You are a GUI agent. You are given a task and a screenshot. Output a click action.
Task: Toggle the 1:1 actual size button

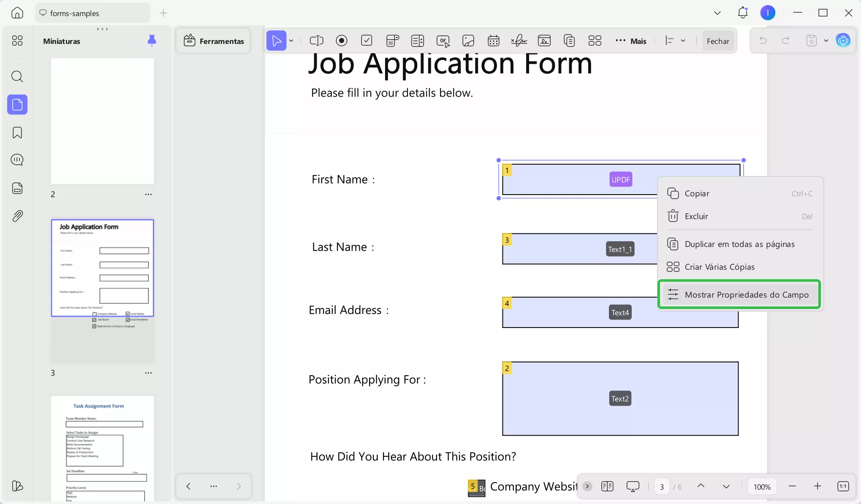tap(843, 486)
